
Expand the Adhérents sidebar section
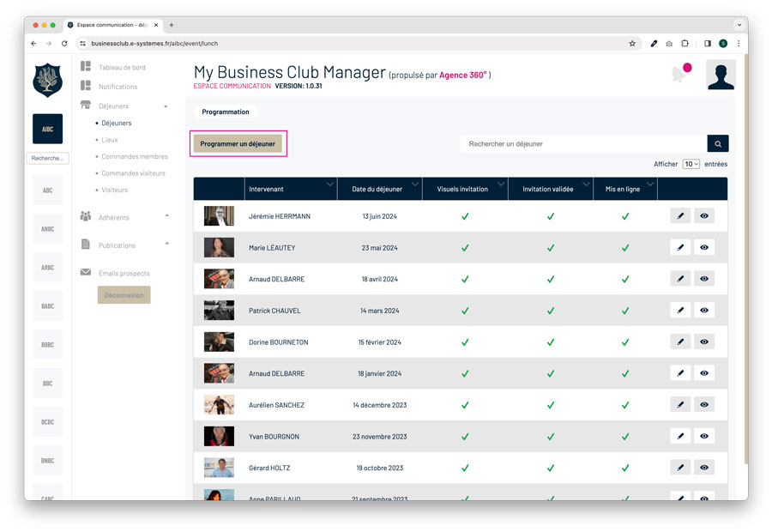(x=166, y=215)
